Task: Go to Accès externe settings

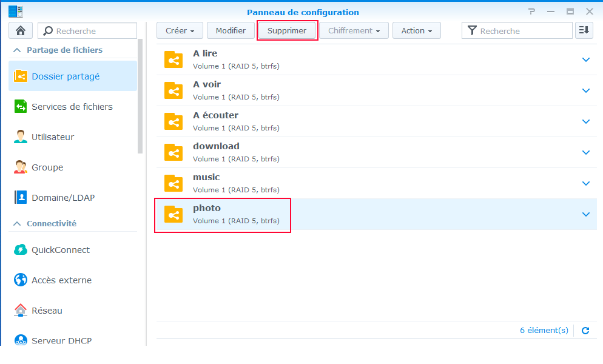Action: point(61,280)
